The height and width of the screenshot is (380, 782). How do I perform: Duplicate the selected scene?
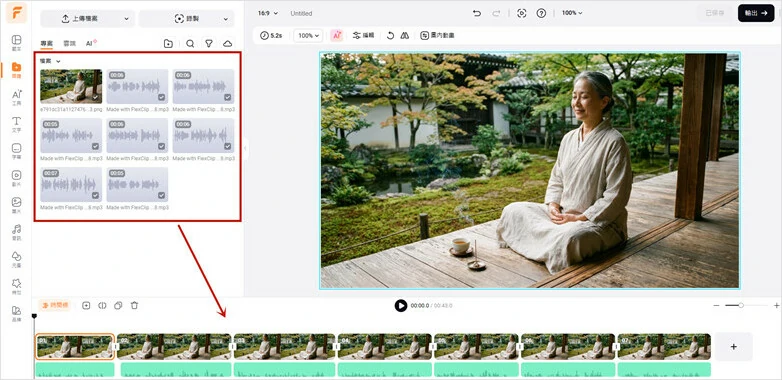118,306
